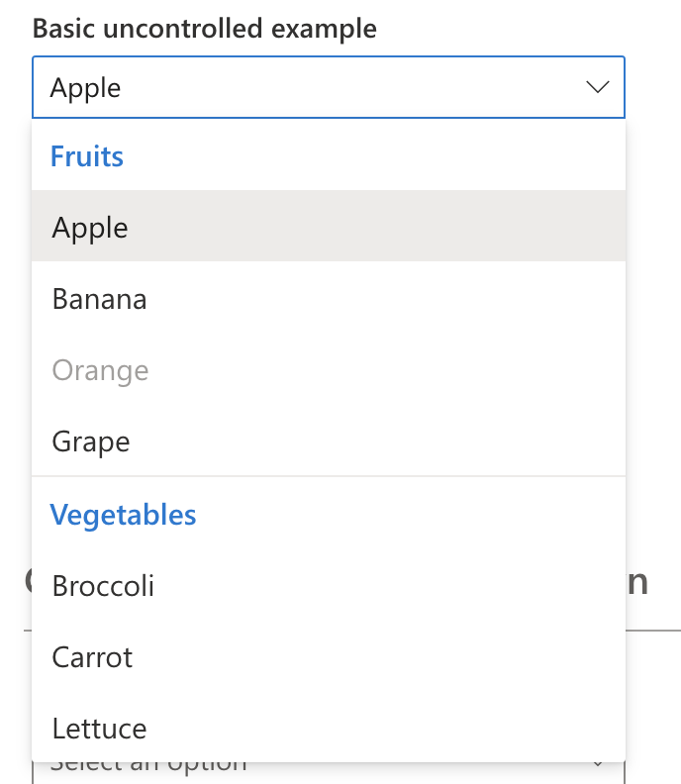The image size is (681, 784).
Task: Collapse the open dropdown showing Apple
Action: (x=329, y=87)
